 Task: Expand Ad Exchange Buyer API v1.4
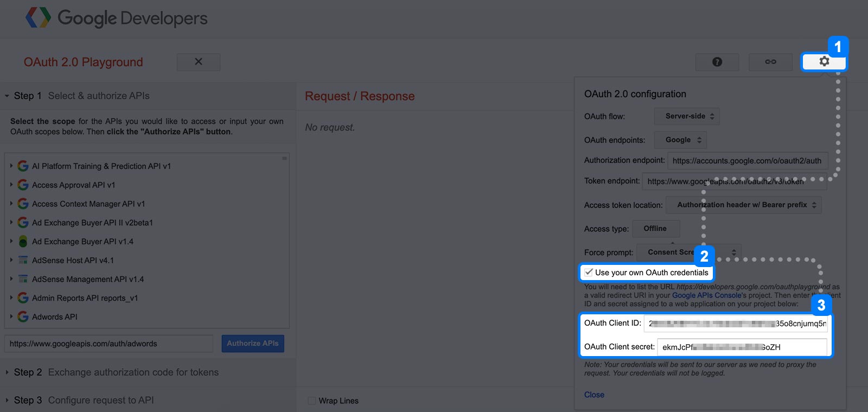[x=11, y=242]
